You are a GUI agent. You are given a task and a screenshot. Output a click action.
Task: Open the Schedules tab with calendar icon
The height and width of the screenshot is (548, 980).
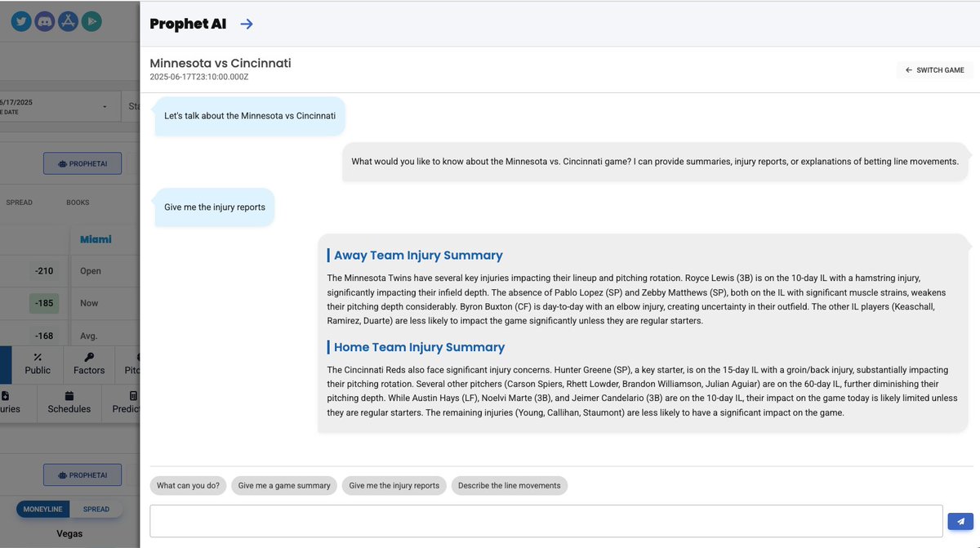point(69,403)
